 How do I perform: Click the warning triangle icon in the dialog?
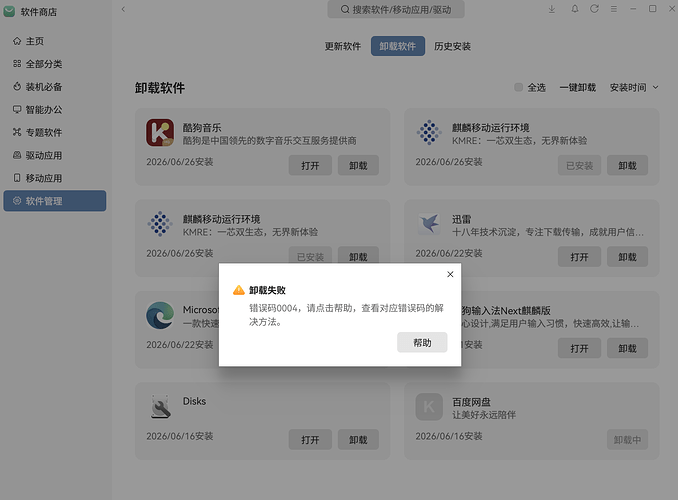[x=239, y=290]
